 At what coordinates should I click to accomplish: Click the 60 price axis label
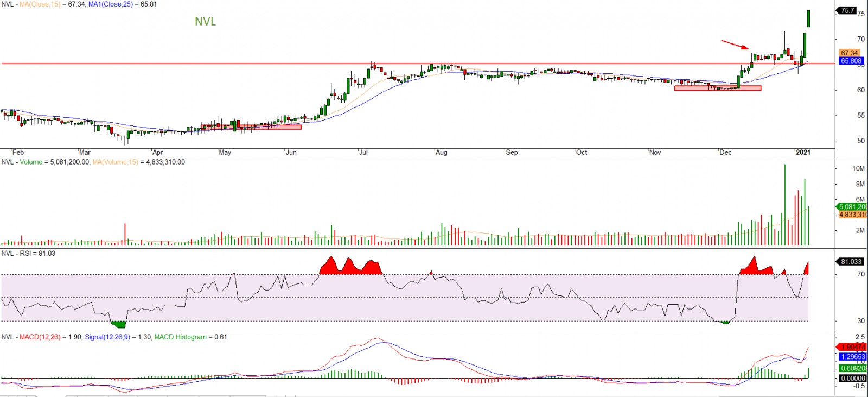point(861,90)
